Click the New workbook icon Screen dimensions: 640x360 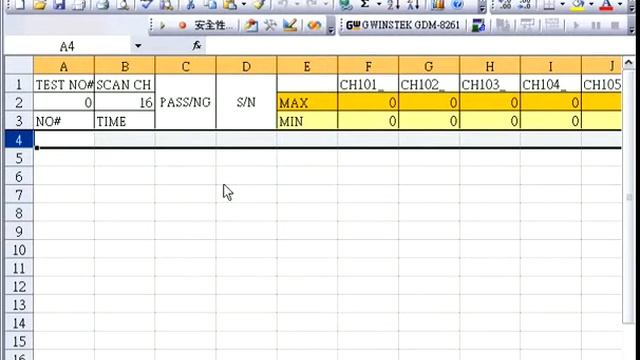click(x=19, y=4)
